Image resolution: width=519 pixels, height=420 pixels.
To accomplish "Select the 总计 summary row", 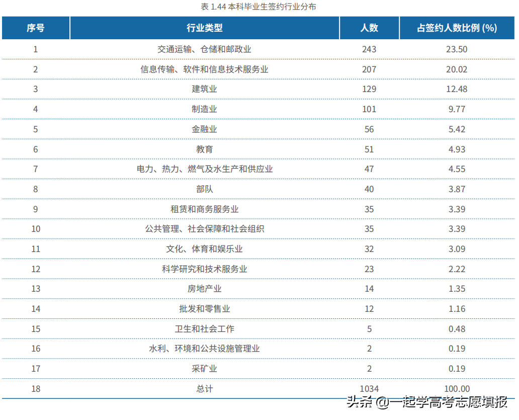I will 204,388.
